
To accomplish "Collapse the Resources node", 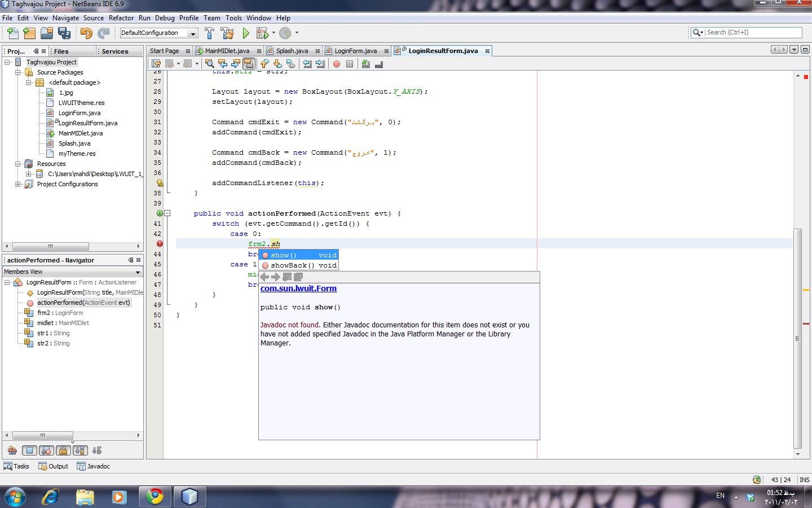I will (x=18, y=164).
